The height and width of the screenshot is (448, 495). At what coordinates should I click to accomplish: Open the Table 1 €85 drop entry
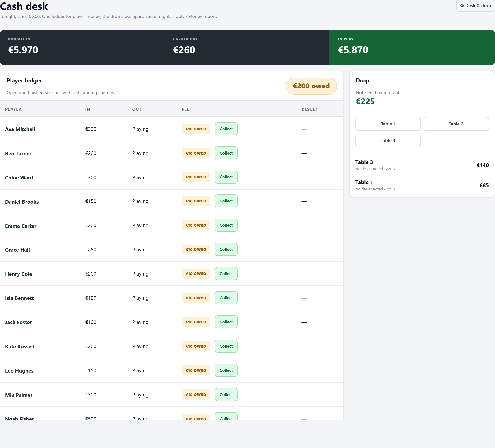point(422,185)
